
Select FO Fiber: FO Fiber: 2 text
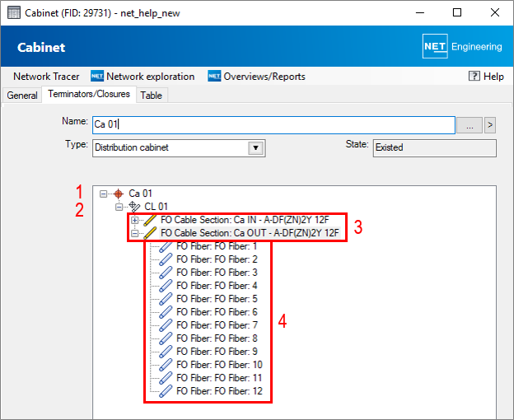click(217, 259)
